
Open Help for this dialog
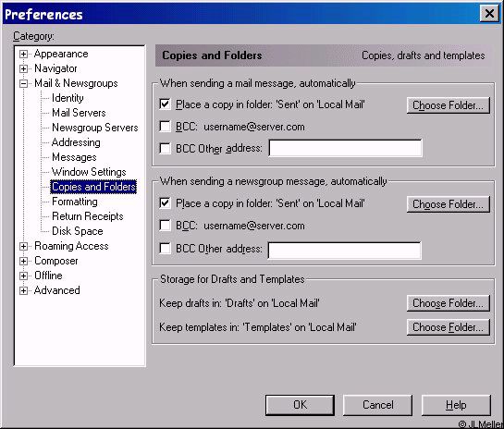click(456, 405)
